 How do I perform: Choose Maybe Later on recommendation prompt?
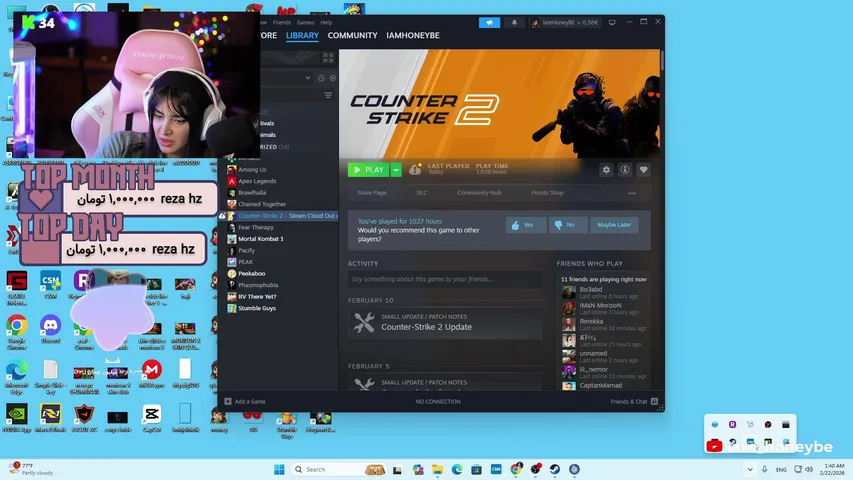pos(614,225)
